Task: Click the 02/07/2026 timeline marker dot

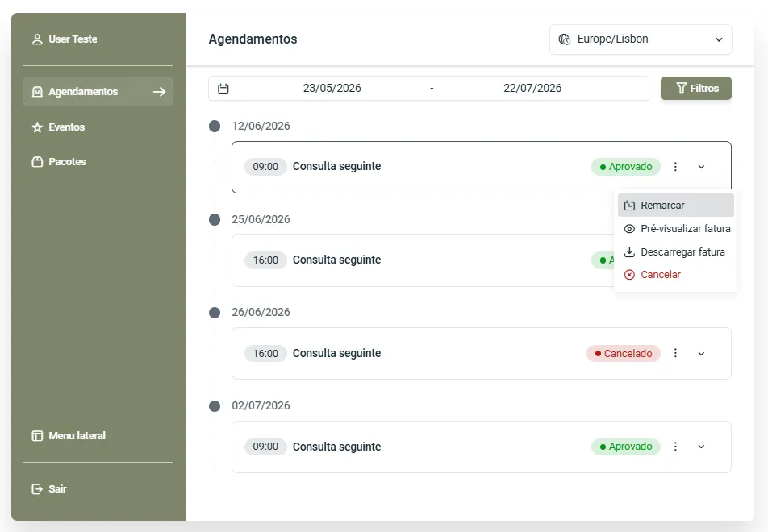Action: point(215,406)
